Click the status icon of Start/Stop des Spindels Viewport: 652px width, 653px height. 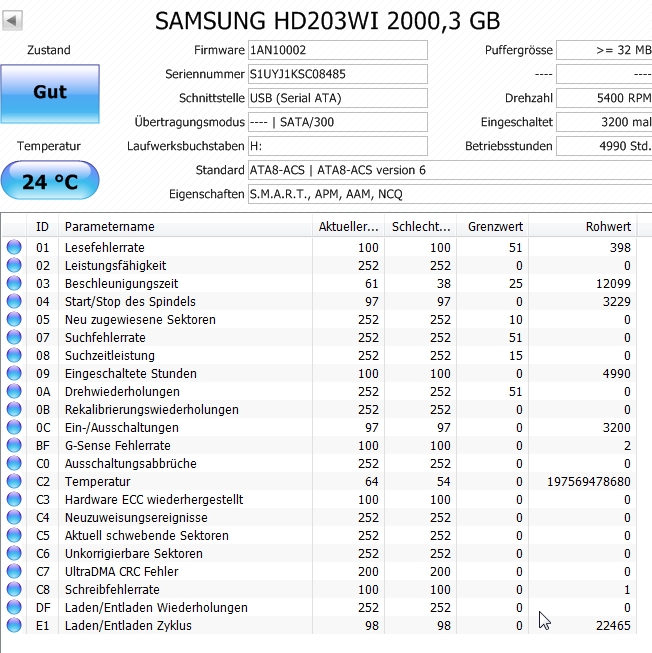click(14, 301)
